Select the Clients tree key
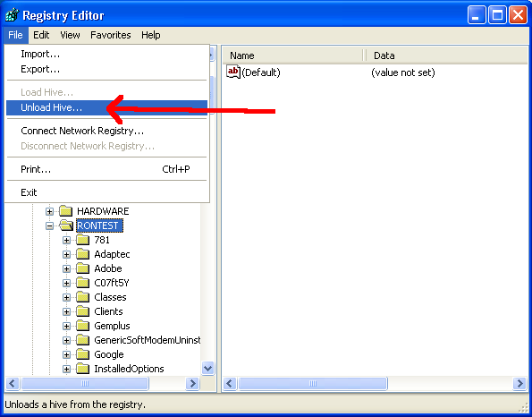Image resolution: width=532 pixels, height=417 pixels. (x=108, y=311)
